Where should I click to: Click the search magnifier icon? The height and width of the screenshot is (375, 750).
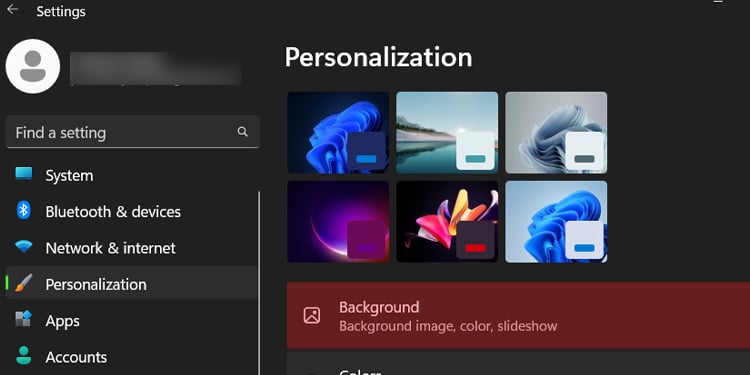(x=243, y=132)
